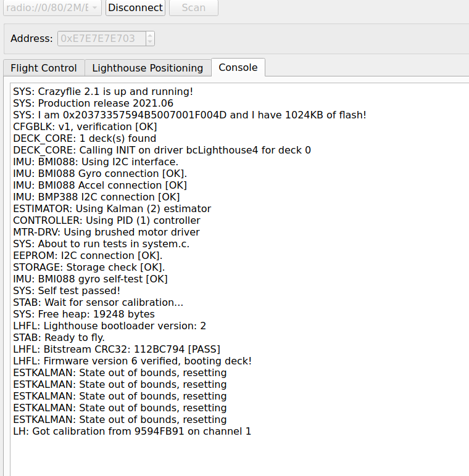Screen dimensions: 469x476
Task: Click the 'Got calibration from 9594FB91' line
Action: click(x=132, y=431)
